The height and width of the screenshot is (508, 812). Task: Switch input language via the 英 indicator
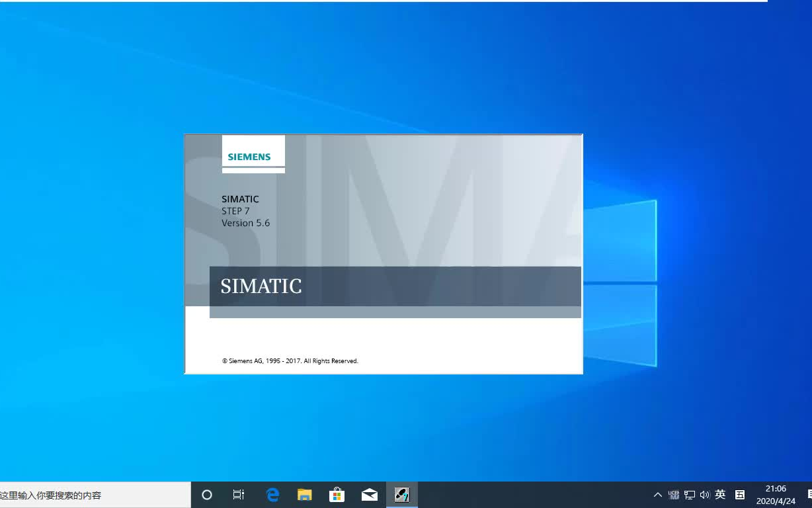[720, 494]
